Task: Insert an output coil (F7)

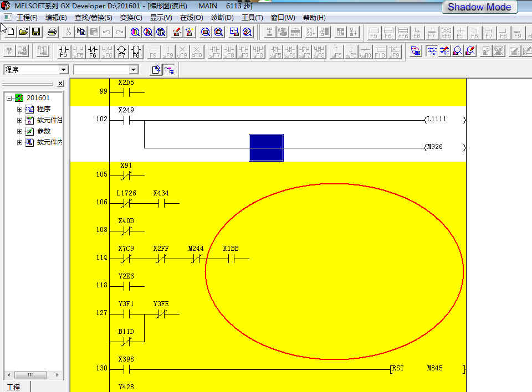Action: pyautogui.click(x=121, y=52)
